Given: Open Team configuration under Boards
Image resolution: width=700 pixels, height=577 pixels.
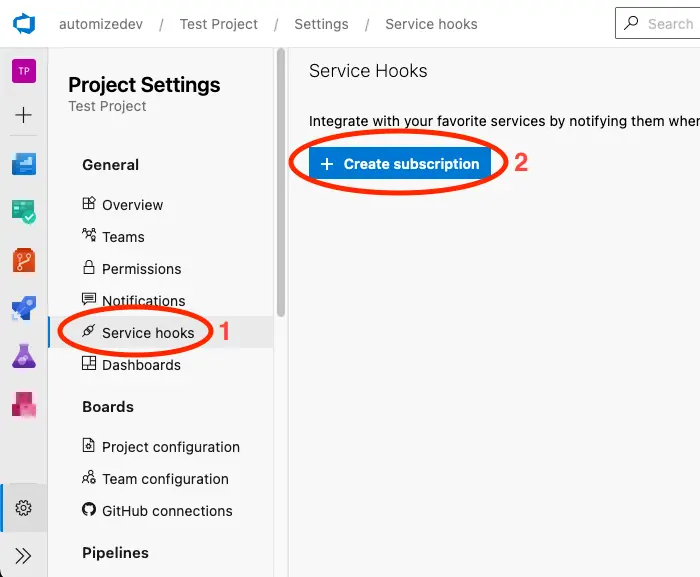Looking at the screenshot, I should pos(165,479).
